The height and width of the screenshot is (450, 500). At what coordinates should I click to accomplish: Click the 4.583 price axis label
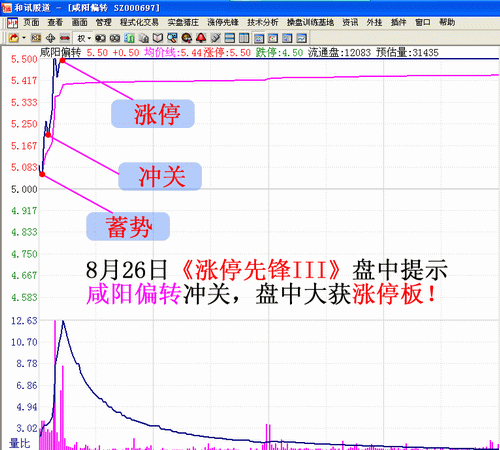click(24, 297)
